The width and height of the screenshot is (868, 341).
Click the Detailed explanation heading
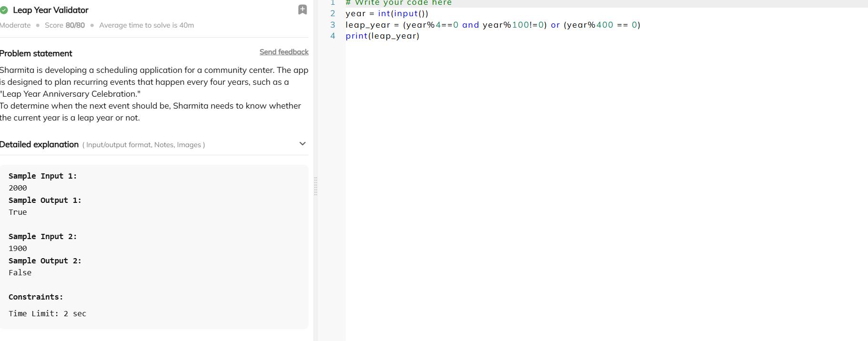[40, 144]
